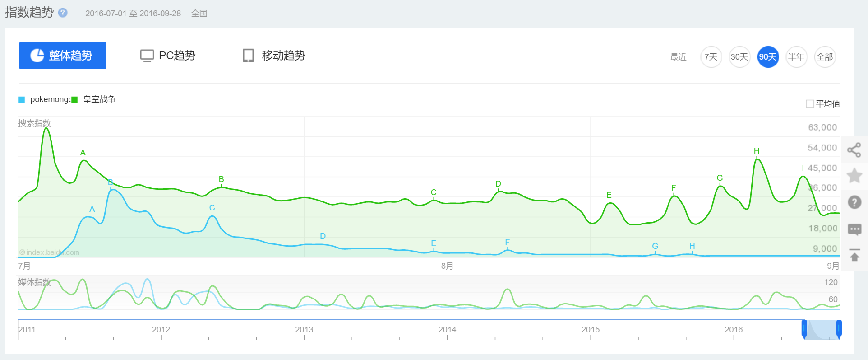Toggle the blue pokemongo legend swatch
Image resolution: width=868 pixels, height=360 pixels.
click(x=22, y=99)
